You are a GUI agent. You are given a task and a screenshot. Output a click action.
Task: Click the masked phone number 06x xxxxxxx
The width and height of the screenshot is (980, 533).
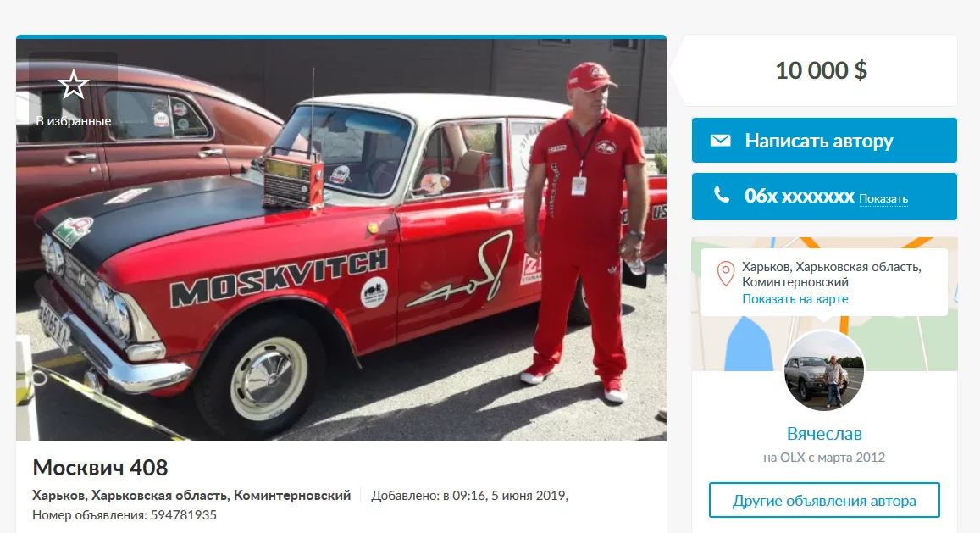point(799,196)
